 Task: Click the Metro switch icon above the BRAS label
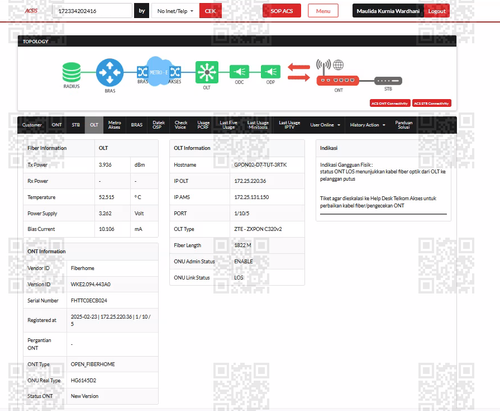point(143,72)
